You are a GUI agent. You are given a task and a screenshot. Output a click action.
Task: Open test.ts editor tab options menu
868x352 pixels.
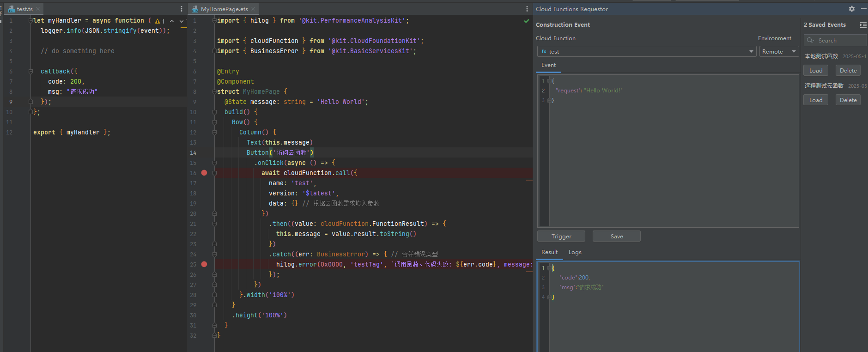182,9
